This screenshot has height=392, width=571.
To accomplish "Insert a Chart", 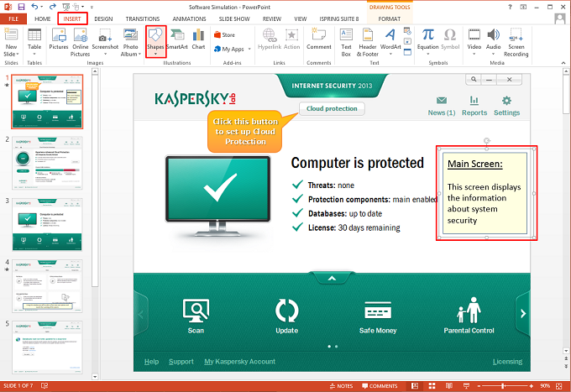I will (198, 39).
